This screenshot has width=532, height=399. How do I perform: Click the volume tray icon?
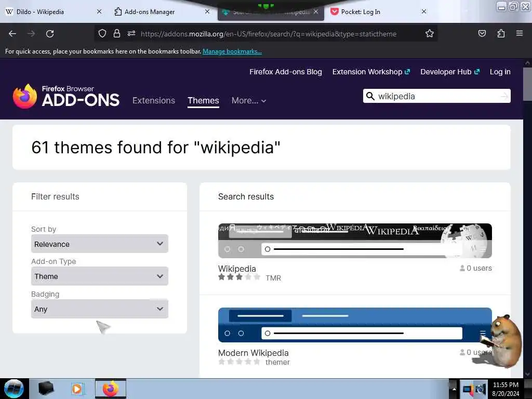481,389
